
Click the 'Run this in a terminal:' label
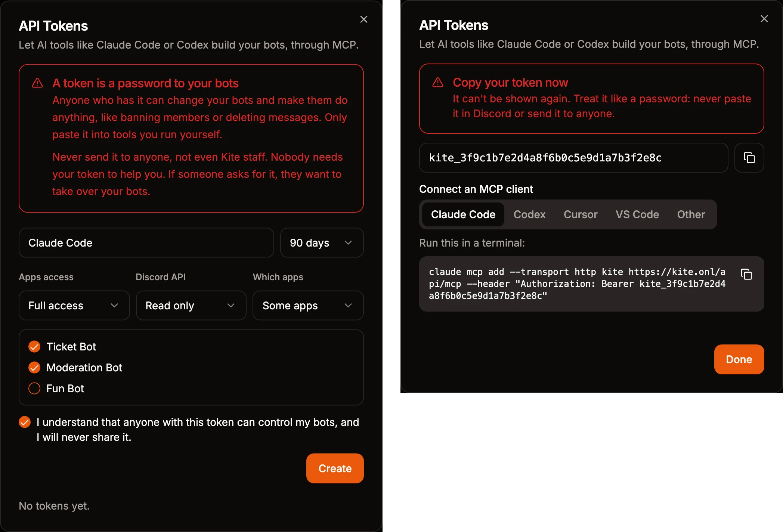pos(472,243)
